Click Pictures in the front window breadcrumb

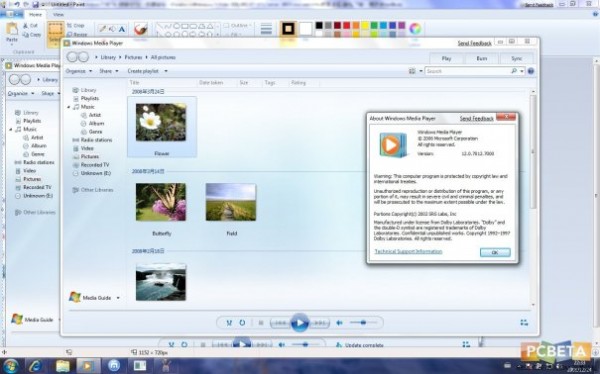pyautogui.click(x=133, y=57)
